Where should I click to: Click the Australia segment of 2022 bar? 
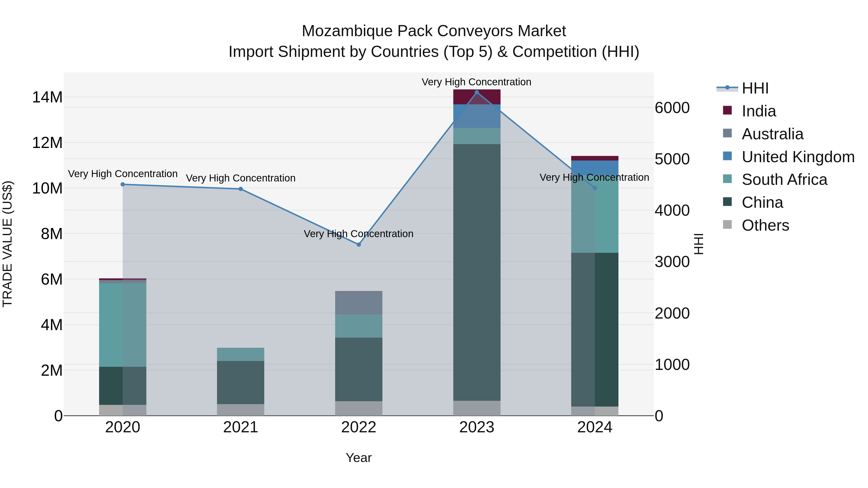point(359,303)
